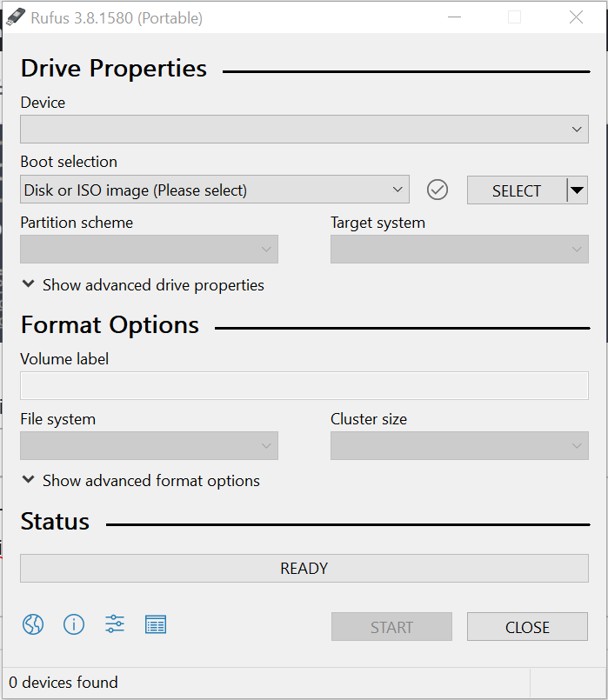Open the Cluster size dropdown
Viewport: 608px width, 700px height.
tap(458, 446)
